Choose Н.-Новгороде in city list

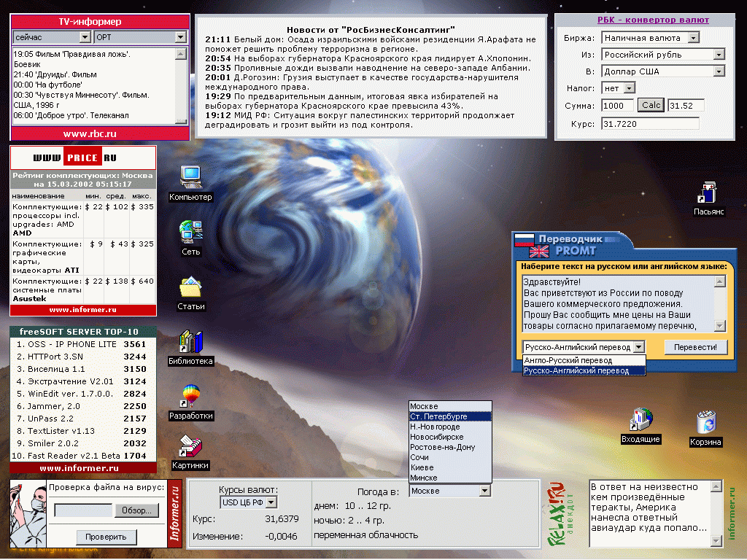pyautogui.click(x=450, y=427)
